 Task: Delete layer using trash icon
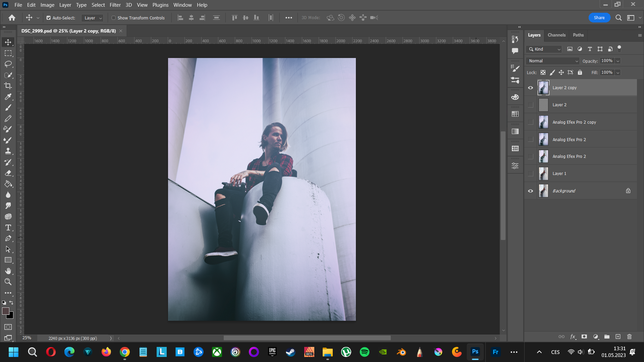[629, 337]
